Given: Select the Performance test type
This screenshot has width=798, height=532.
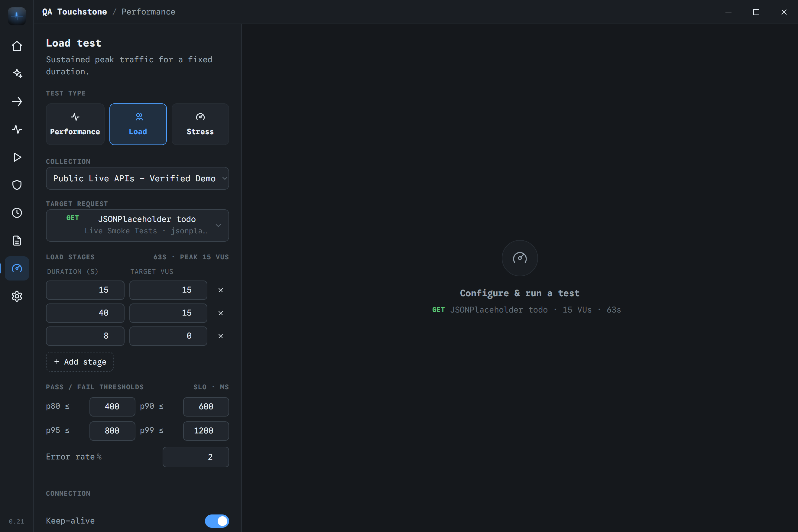Looking at the screenshot, I should tap(75, 124).
